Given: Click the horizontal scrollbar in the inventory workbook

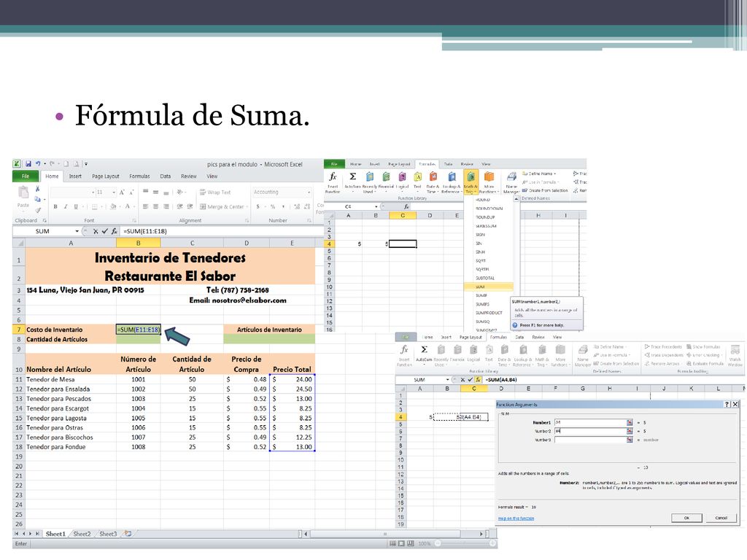Looking at the screenshot, I should 395,534.
